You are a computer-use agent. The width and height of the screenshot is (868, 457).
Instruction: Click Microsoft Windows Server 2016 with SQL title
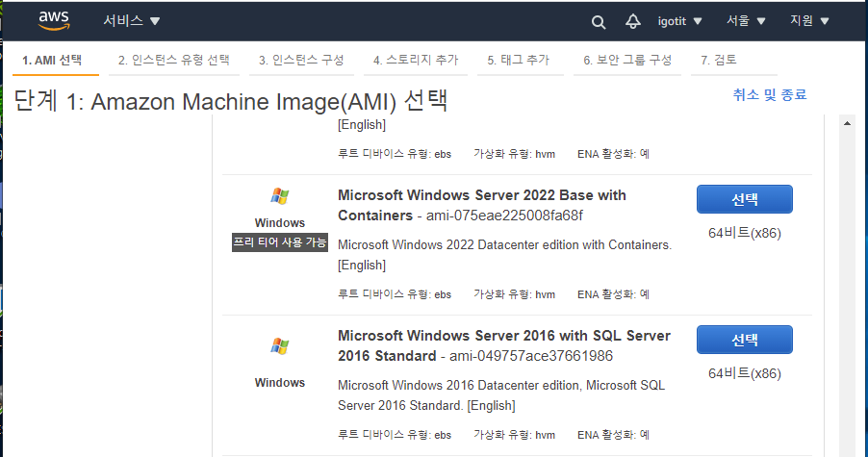503,345
